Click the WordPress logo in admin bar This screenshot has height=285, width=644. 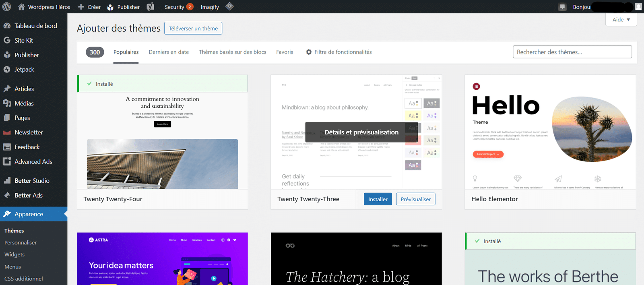click(x=7, y=7)
